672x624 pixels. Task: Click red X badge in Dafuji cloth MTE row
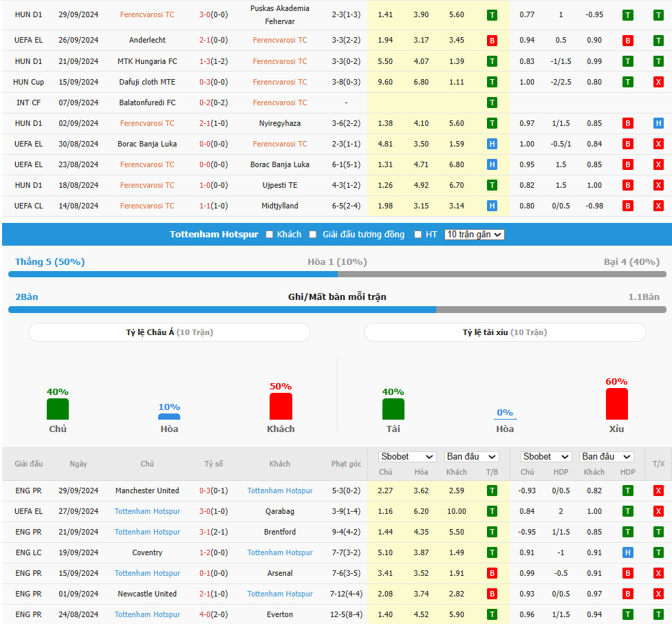click(659, 82)
